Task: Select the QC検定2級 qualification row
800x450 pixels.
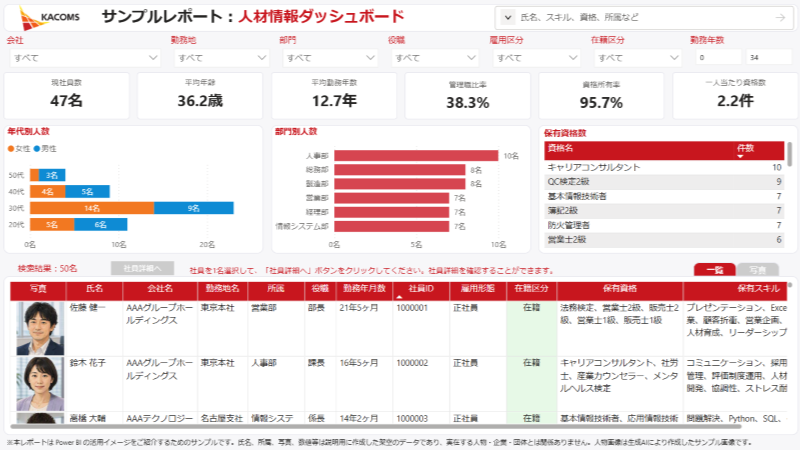Action: point(664,182)
